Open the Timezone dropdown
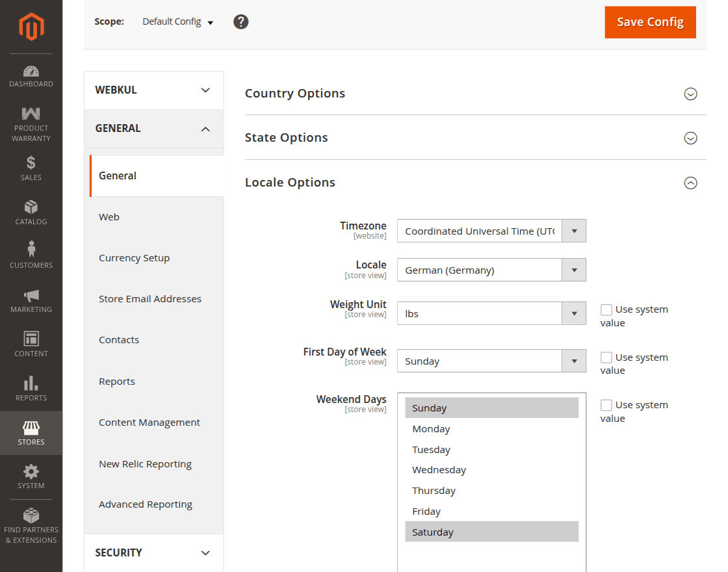 [491, 231]
